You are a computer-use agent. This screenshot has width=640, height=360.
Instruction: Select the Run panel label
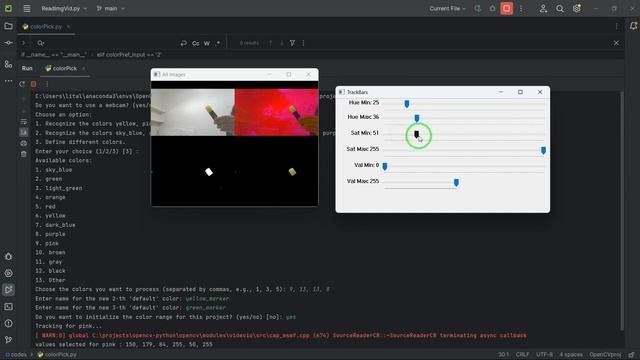point(27,68)
